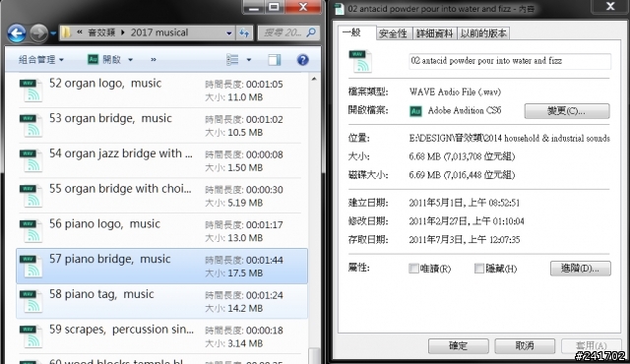
Task: Expand the dropdown arrow next to 開啟
Action: click(131, 60)
